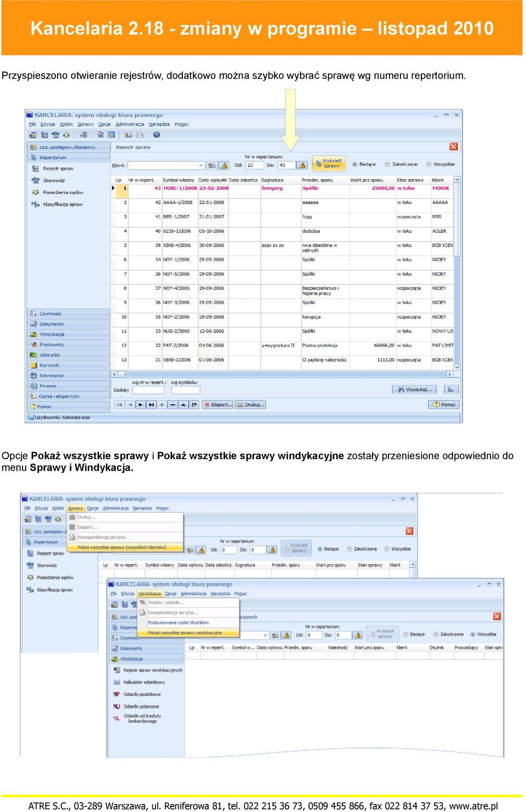
Task: Expand Windykacja section in first window sidebar
Action: click(x=68, y=334)
